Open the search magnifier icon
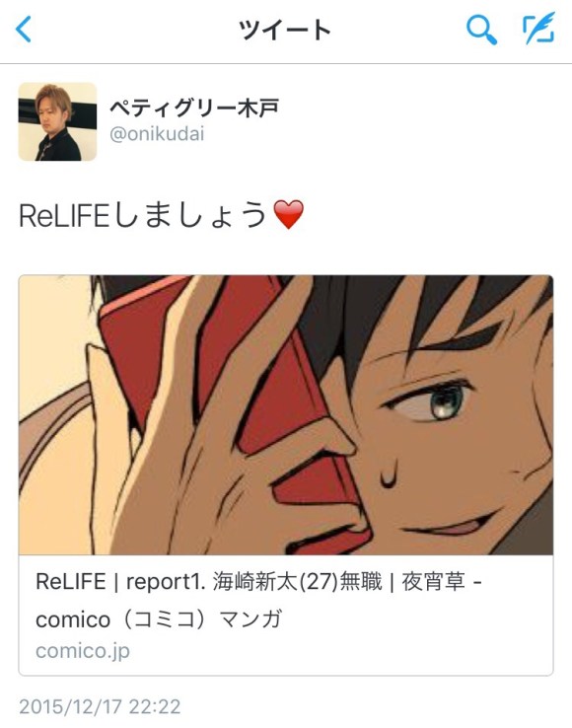Image resolution: width=572 pixels, height=728 pixels. tap(481, 30)
